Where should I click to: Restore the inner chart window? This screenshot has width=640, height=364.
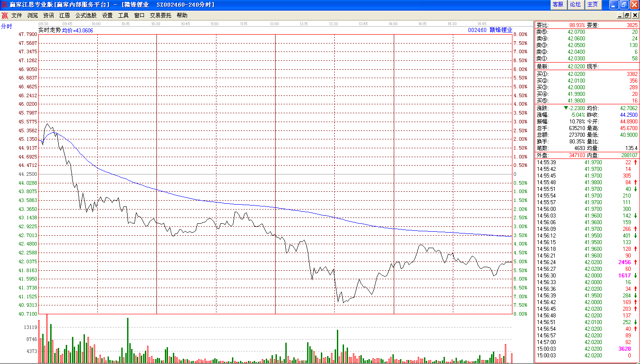tap(628, 15)
